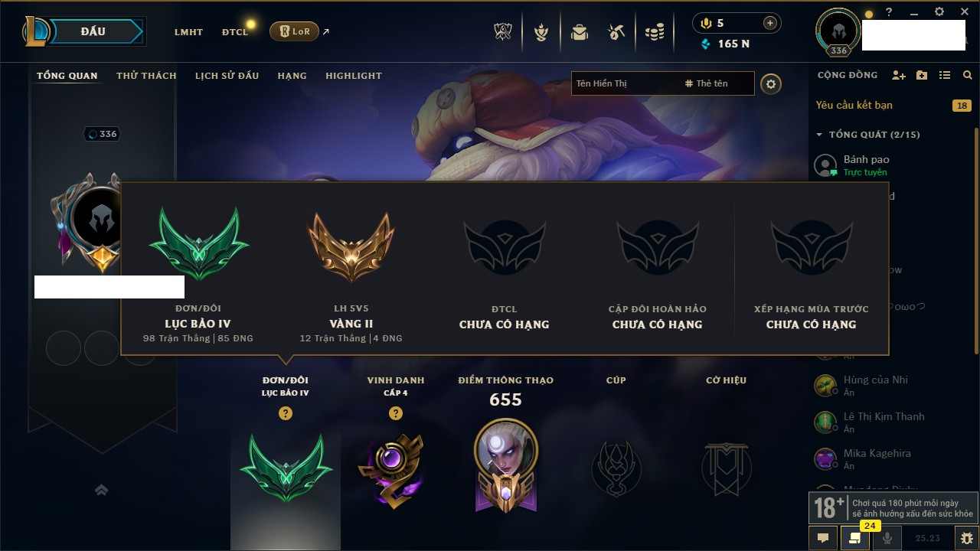This screenshot has width=980, height=551.
Task: Switch to LỊCH SỬ ĐẤU tab
Action: point(227,76)
